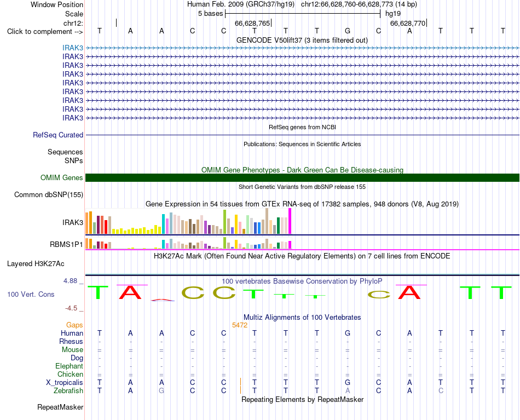
Task: Click the '4.88' upper PhyloP scale value
Action: coord(70,281)
